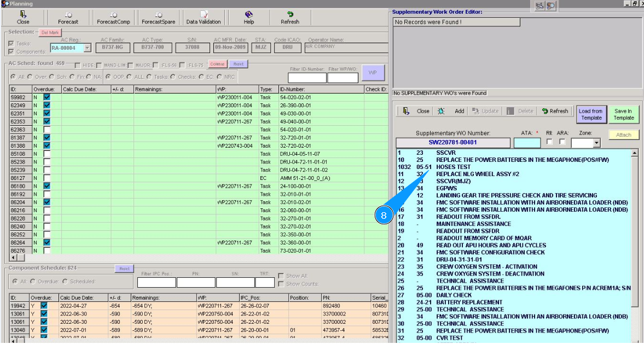Screen dimensions: 644x344
Task: Select the BATTERY REPLACEMENT template row
Action: (x=513, y=302)
